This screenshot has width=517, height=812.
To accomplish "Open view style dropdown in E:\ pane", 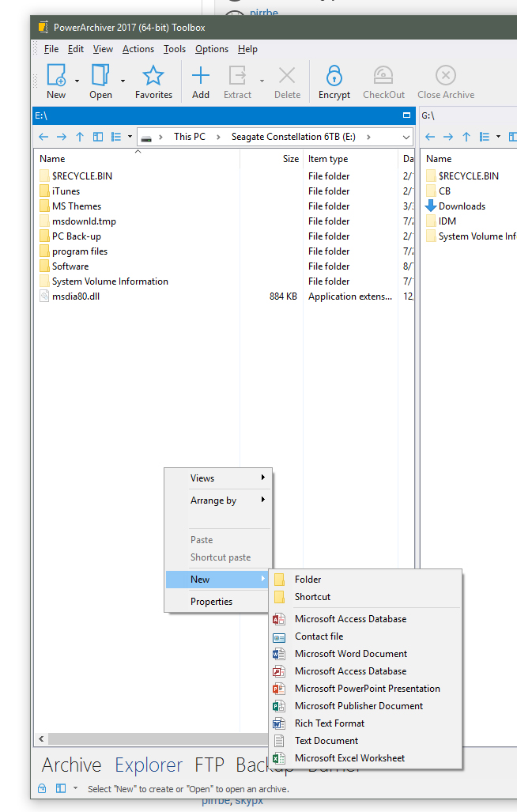I will point(130,137).
